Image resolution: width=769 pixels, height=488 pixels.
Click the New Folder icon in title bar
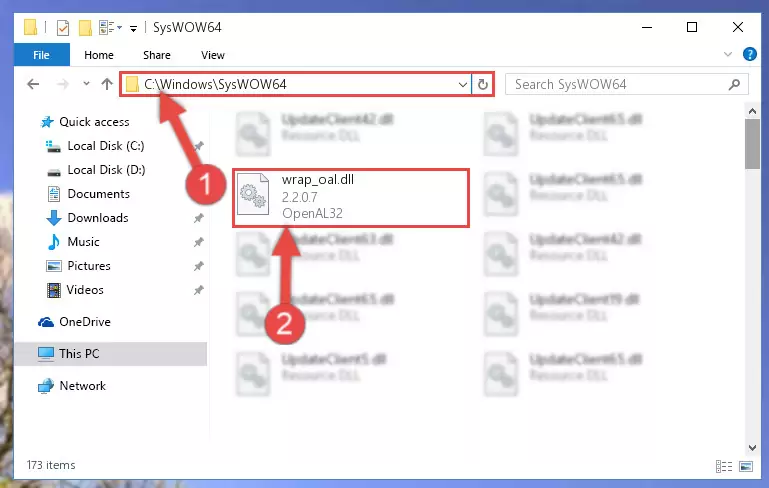click(x=85, y=27)
